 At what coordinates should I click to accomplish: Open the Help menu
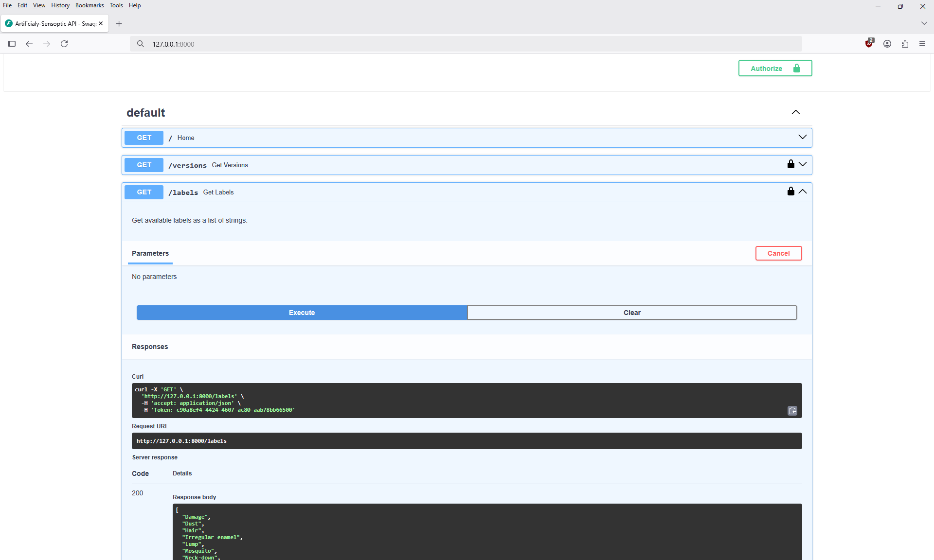135,5
